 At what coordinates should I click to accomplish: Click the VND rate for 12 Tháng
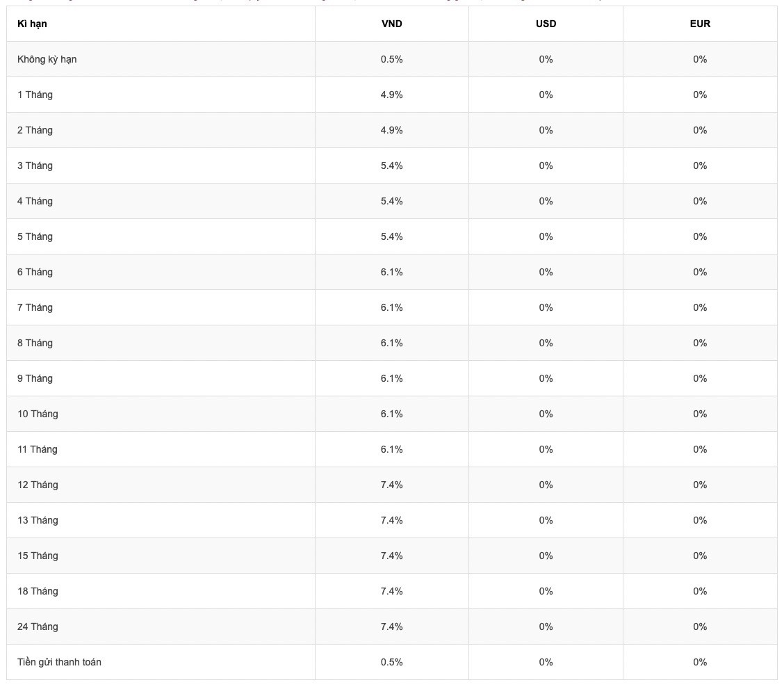pos(391,485)
